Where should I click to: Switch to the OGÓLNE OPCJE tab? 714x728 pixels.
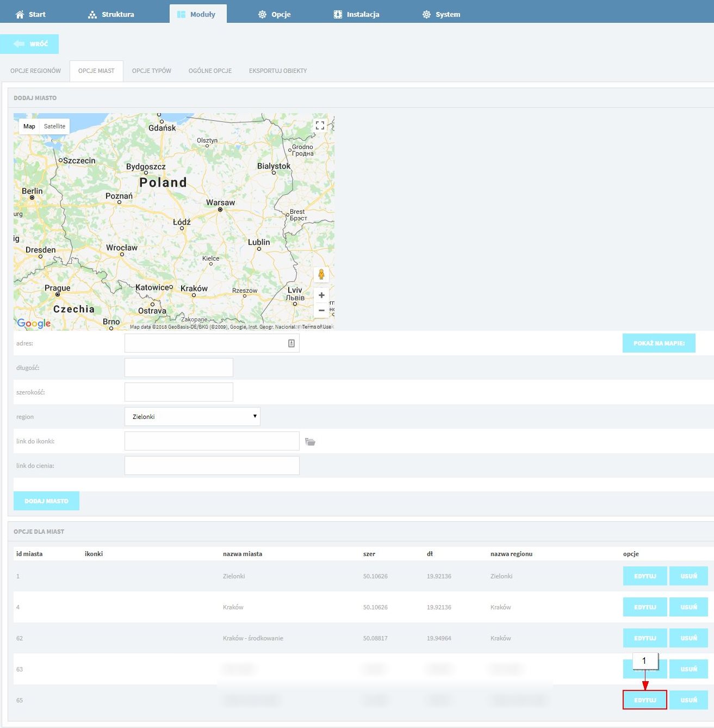pos(210,71)
